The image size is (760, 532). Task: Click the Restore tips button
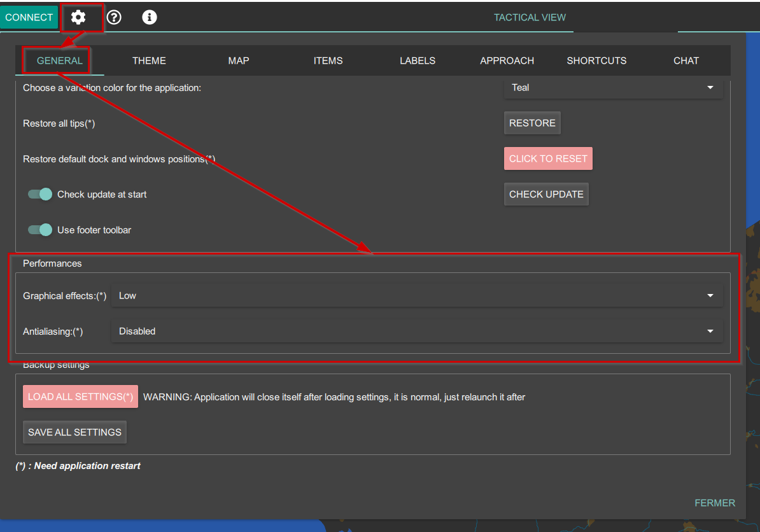pyautogui.click(x=532, y=123)
